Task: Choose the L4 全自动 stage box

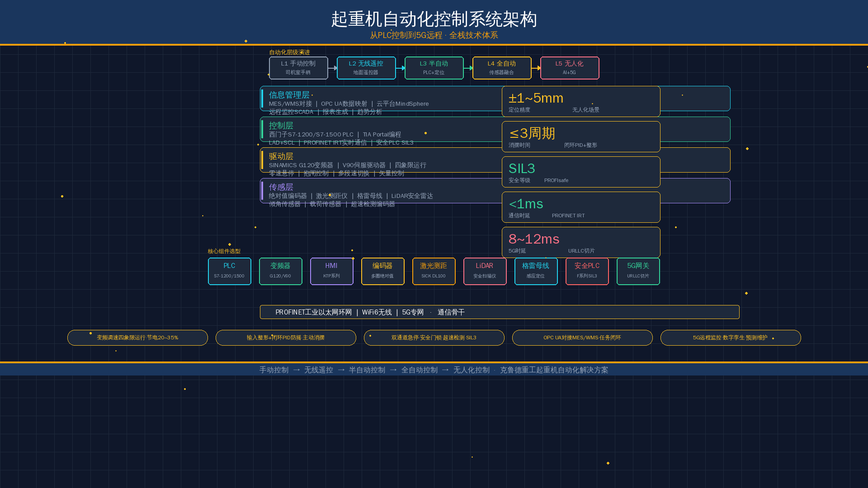Action: pyautogui.click(x=502, y=68)
